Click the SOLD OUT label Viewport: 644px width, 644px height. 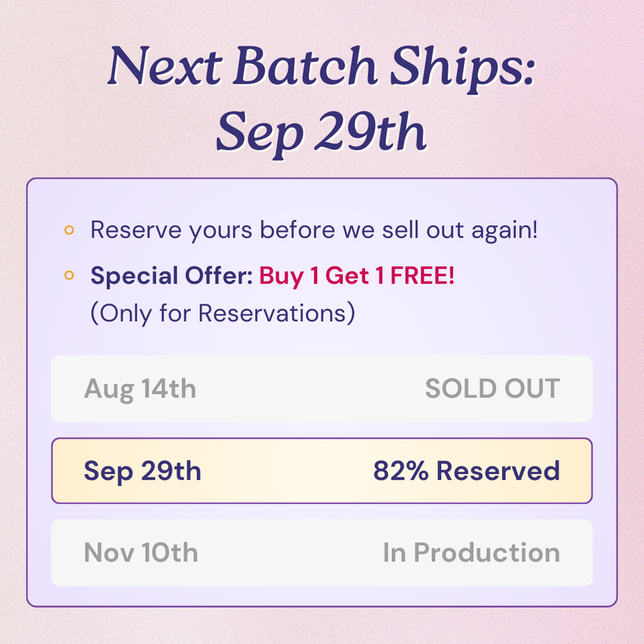coord(493,389)
